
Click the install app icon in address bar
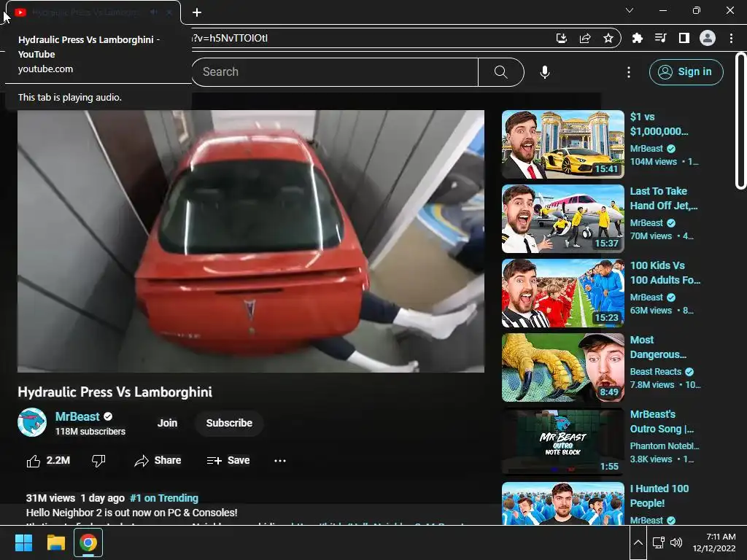562,38
